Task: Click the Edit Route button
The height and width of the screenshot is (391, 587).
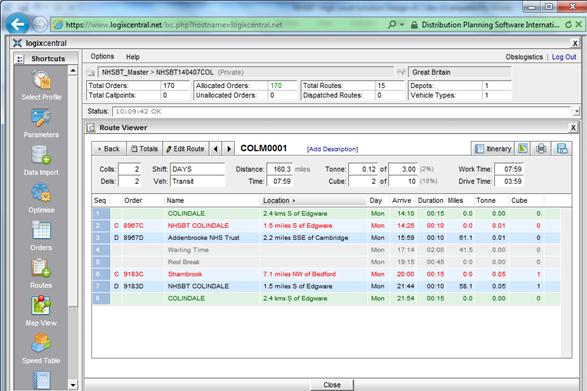Action: coord(186,149)
